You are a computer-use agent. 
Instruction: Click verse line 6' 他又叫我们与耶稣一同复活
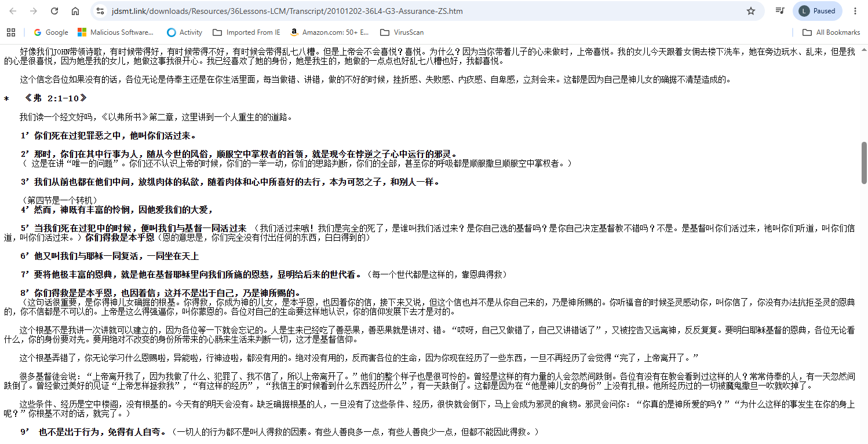point(110,256)
